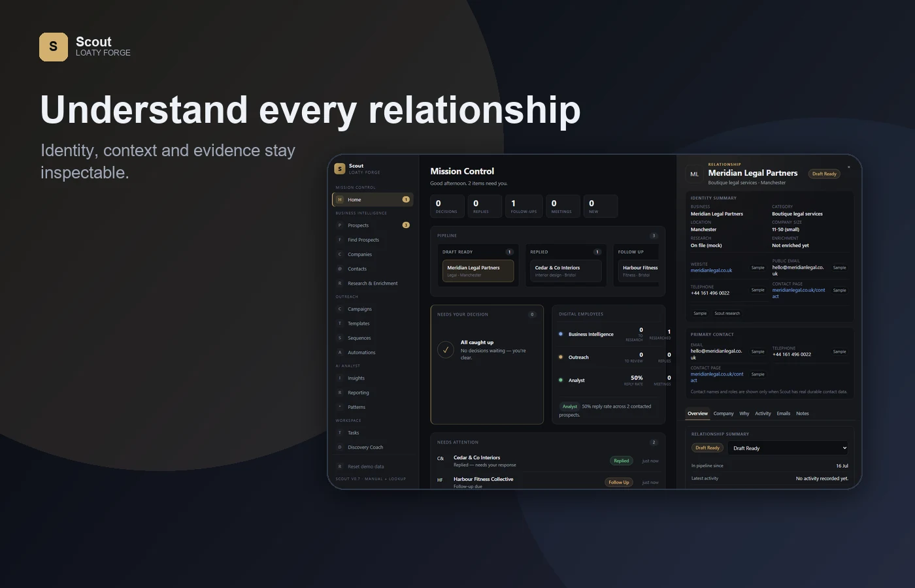This screenshot has width=915, height=588.
Task: Click the Scout logo inside the app sidebar
Action: [339, 169]
